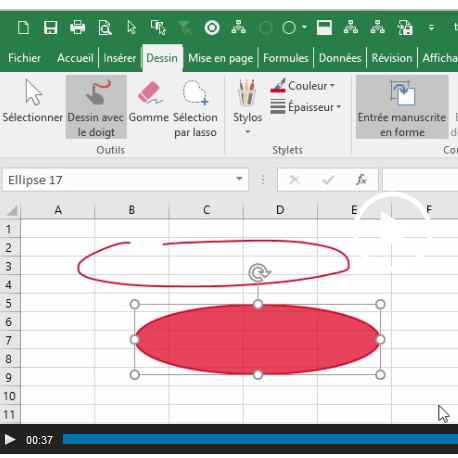Viewport: 458px width, 458px height.
Task: Expand the Name Box dropdown arrow
Action: (x=239, y=179)
